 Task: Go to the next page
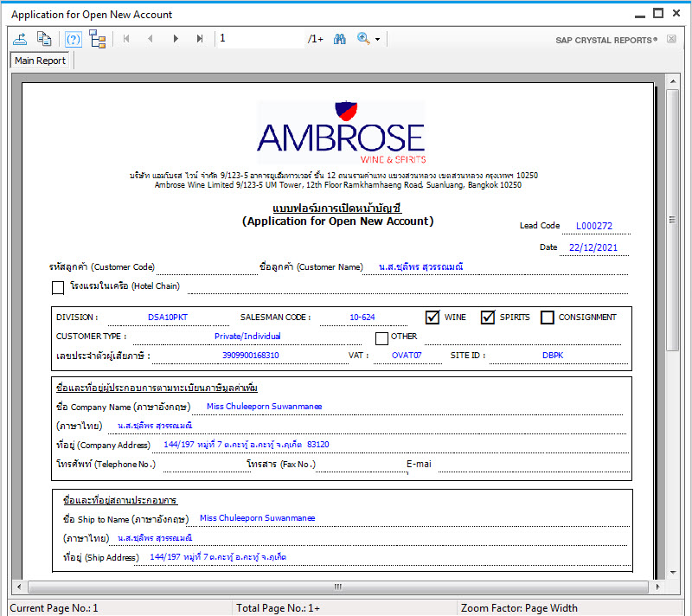click(x=176, y=39)
